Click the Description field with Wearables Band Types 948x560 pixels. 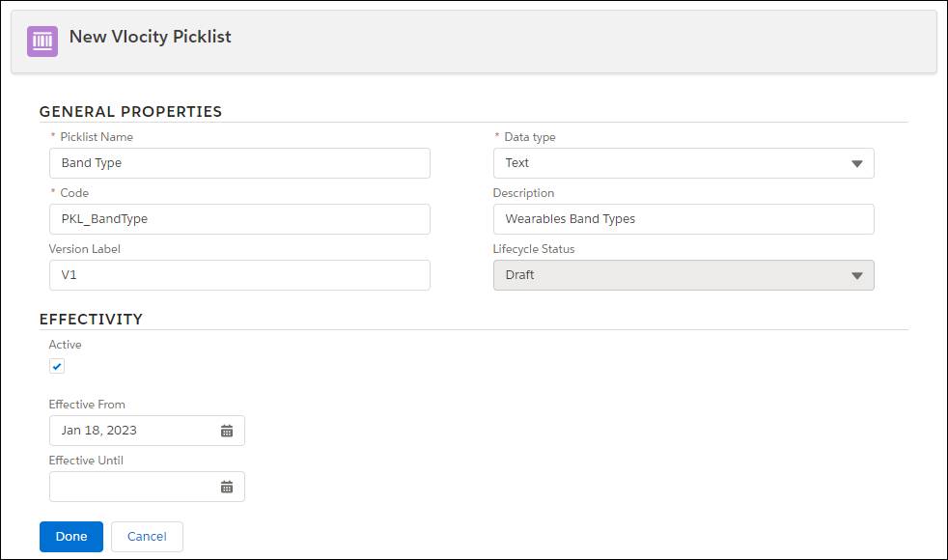[x=683, y=219]
